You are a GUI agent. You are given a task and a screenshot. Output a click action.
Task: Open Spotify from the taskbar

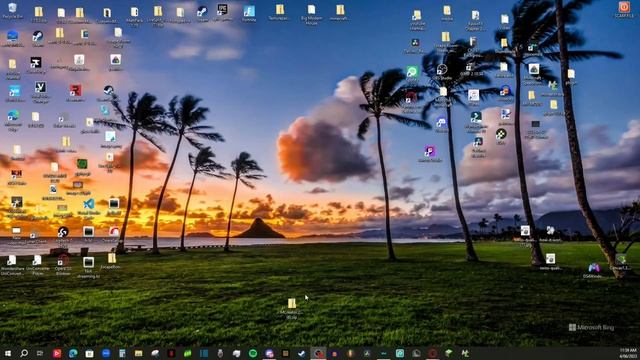coord(253,353)
